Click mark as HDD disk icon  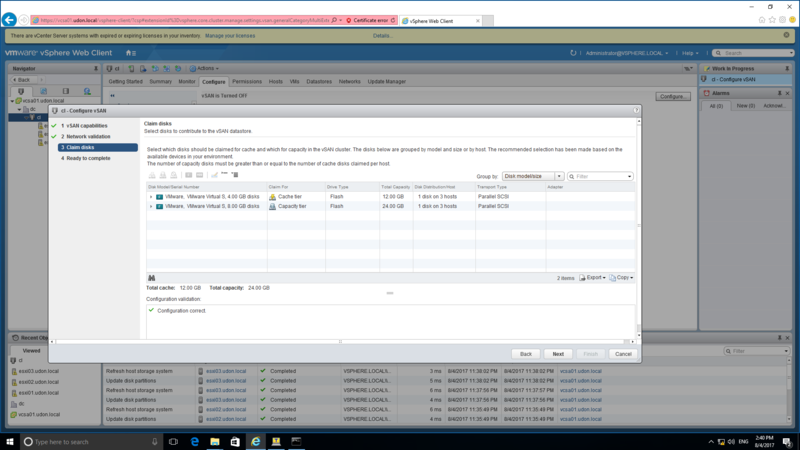point(199,175)
